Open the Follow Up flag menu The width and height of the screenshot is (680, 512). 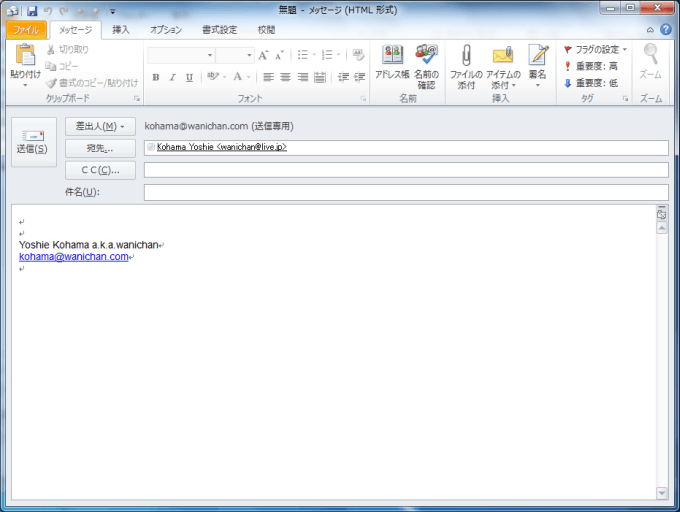point(595,49)
